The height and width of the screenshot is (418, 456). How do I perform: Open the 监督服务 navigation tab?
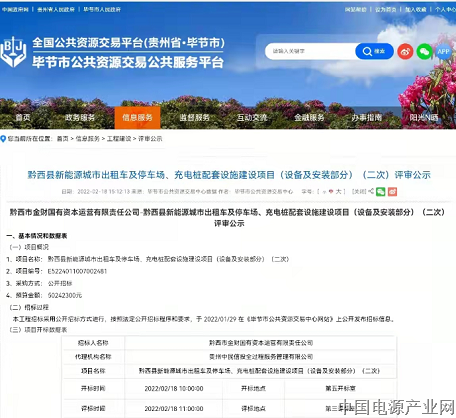click(195, 117)
